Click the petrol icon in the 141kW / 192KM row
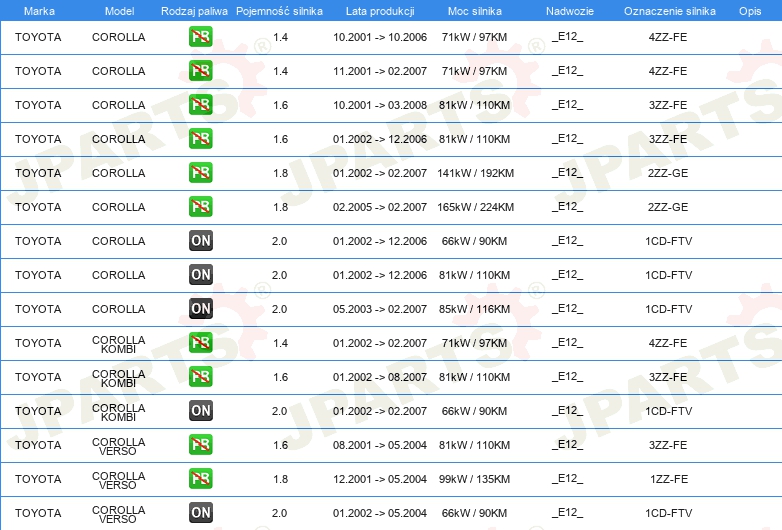782x530 pixels. click(200, 173)
